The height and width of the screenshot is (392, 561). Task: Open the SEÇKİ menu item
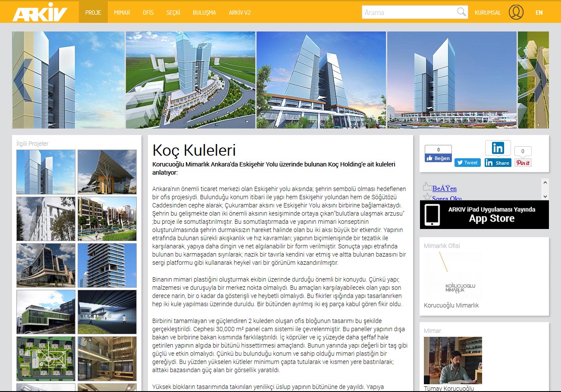[x=173, y=13]
